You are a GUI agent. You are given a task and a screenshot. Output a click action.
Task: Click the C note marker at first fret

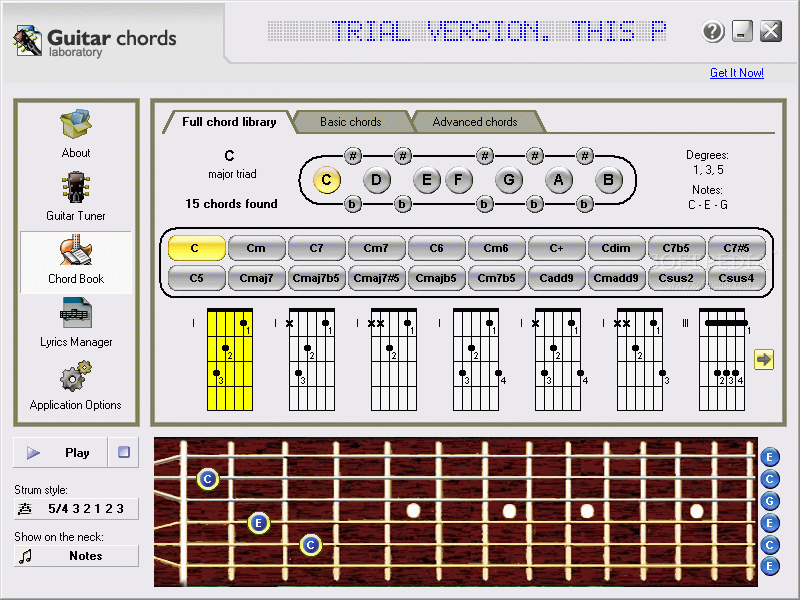pyautogui.click(x=208, y=479)
